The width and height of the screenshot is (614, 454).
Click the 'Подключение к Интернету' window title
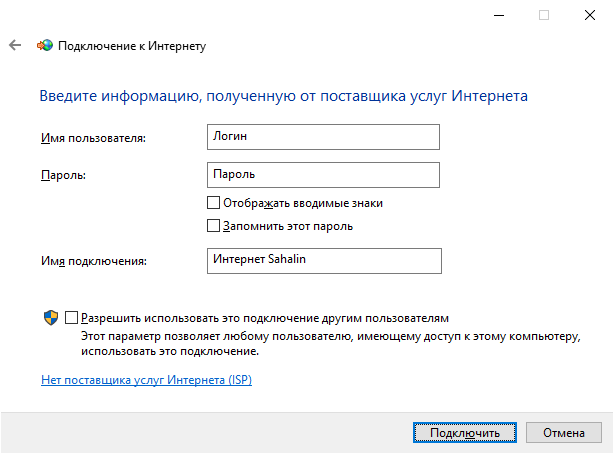[x=133, y=45]
